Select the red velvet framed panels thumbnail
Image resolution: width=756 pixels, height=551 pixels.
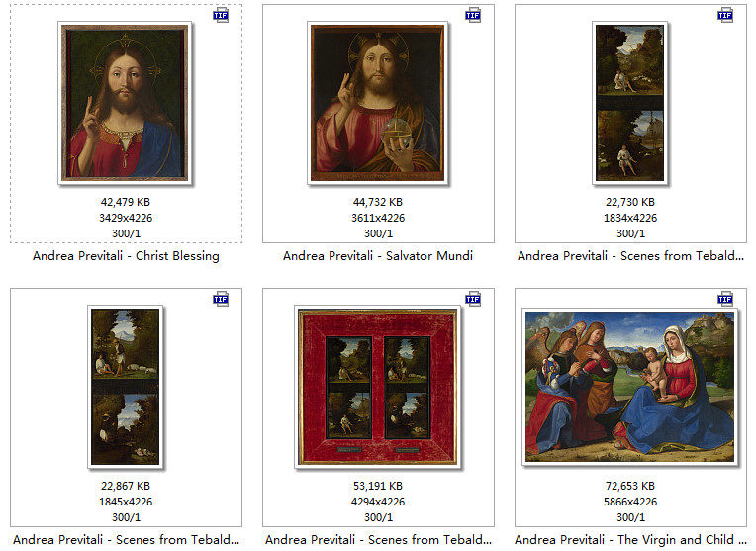coord(378,387)
